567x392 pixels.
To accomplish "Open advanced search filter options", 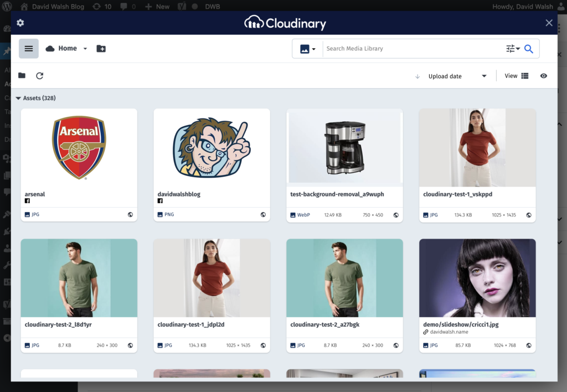I will tap(513, 49).
